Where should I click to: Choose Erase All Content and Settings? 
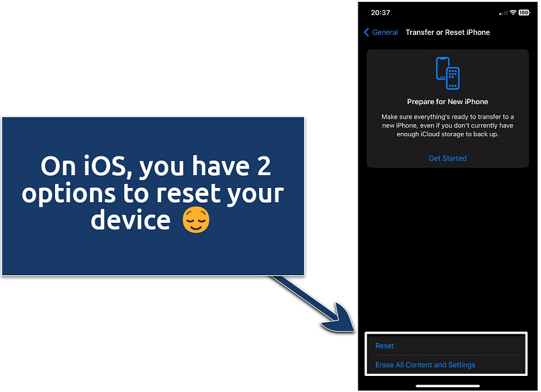[x=425, y=364]
